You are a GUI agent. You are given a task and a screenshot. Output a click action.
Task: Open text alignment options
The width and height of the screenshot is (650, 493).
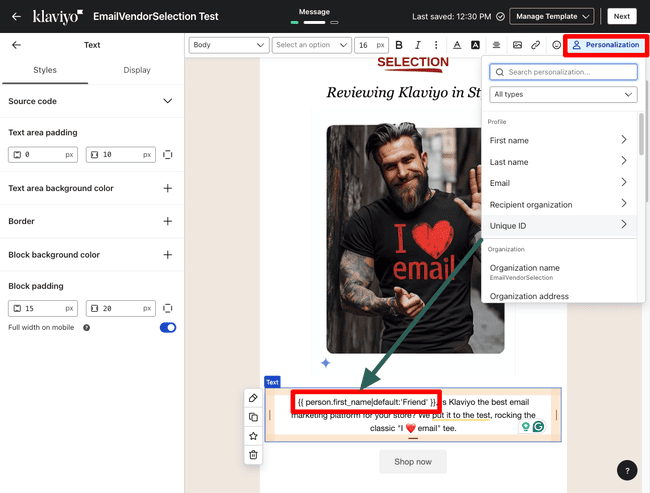pos(496,45)
